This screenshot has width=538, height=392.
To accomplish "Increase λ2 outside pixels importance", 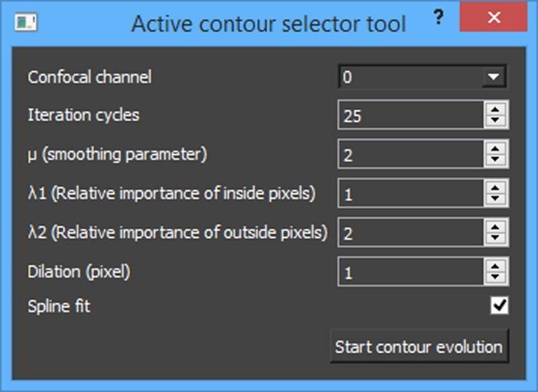I will pyautogui.click(x=495, y=227).
